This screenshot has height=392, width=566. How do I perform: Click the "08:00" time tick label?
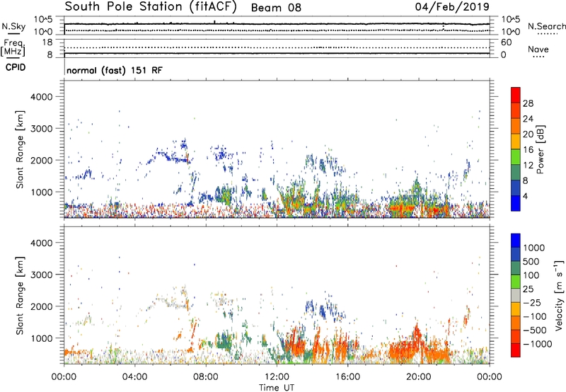[x=206, y=376]
